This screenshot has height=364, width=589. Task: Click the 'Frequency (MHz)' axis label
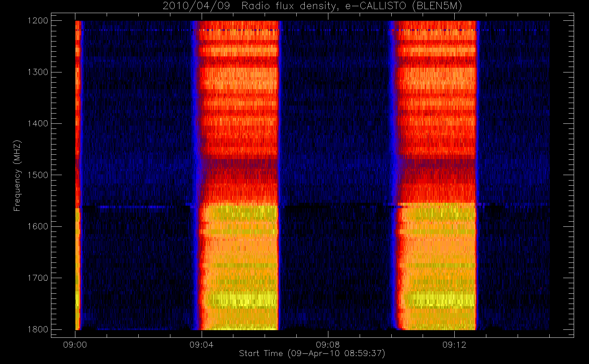(17, 175)
